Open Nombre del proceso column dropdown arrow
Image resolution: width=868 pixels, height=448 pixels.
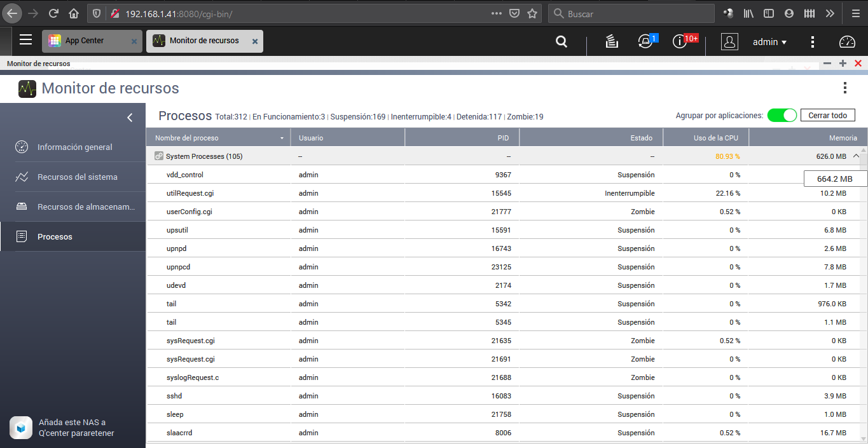click(282, 138)
